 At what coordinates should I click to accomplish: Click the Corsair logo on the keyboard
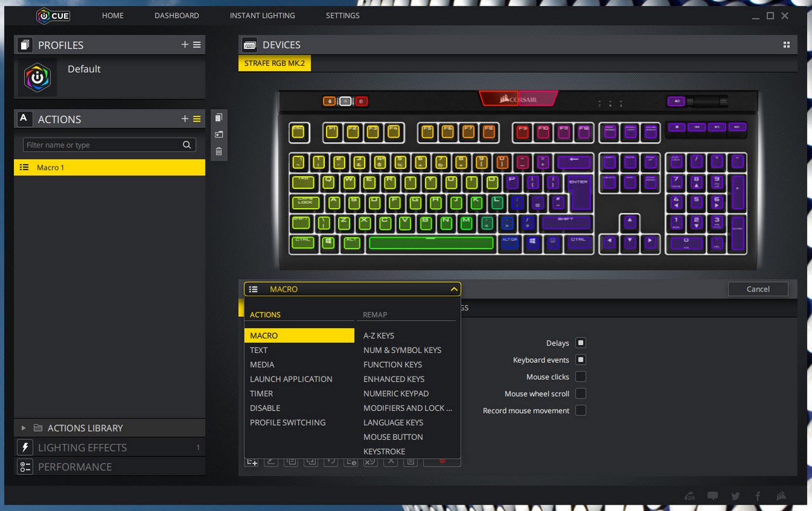click(518, 99)
